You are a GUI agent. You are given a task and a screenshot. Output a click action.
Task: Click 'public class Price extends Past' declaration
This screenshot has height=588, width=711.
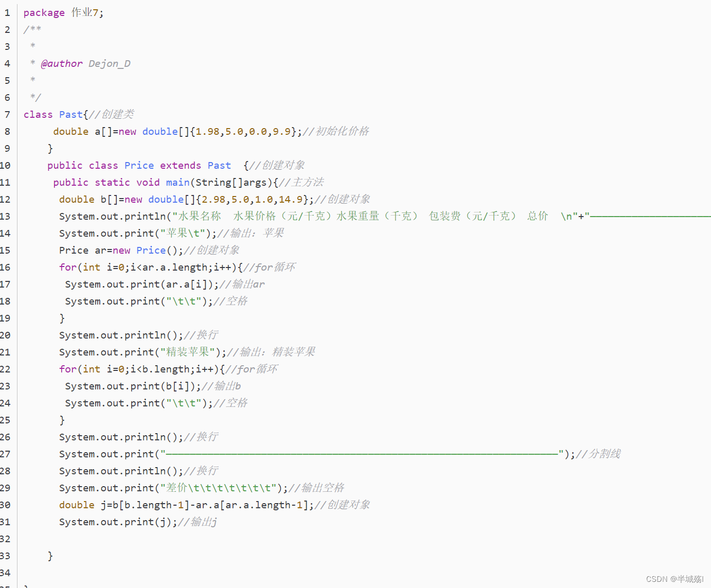click(x=139, y=165)
